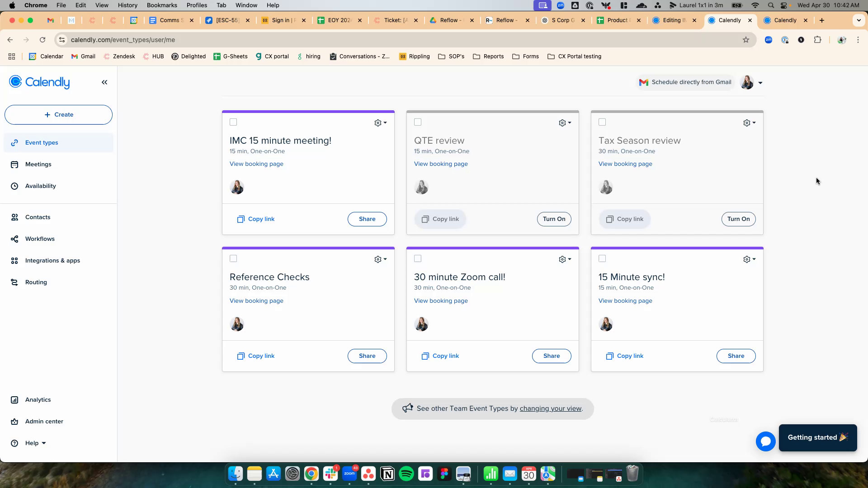Check the Reference Checks event checkbox

coord(233,258)
